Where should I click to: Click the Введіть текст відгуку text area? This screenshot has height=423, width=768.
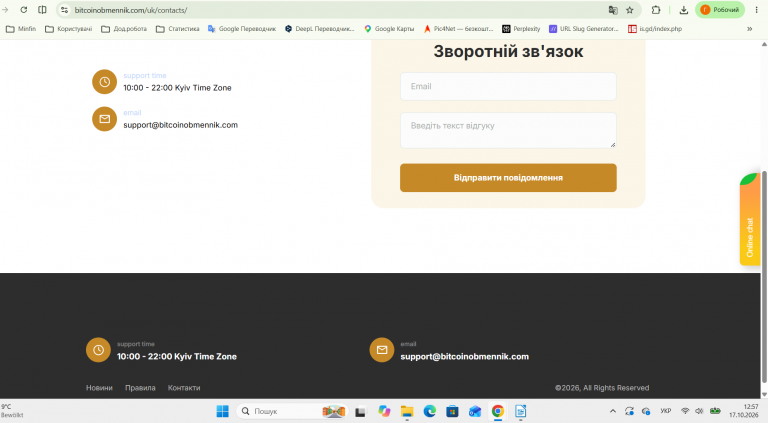pos(508,130)
